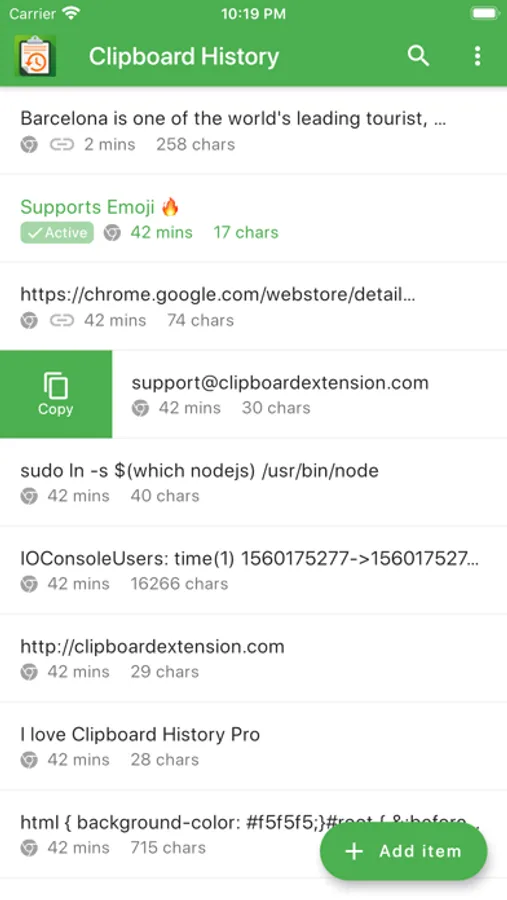The height and width of the screenshot is (900, 507).
Task: Choose the sudo ln -s nodejs command
Action: [253, 482]
